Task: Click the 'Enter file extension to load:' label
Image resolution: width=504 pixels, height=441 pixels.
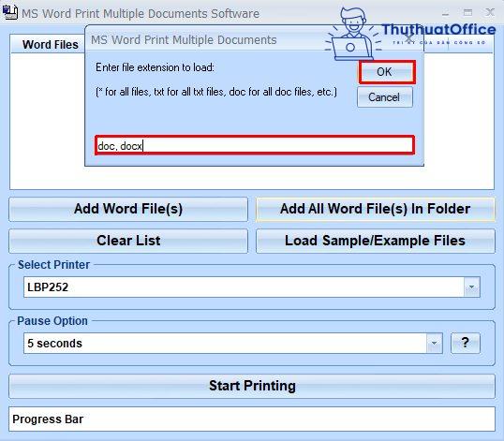Action: (155, 67)
